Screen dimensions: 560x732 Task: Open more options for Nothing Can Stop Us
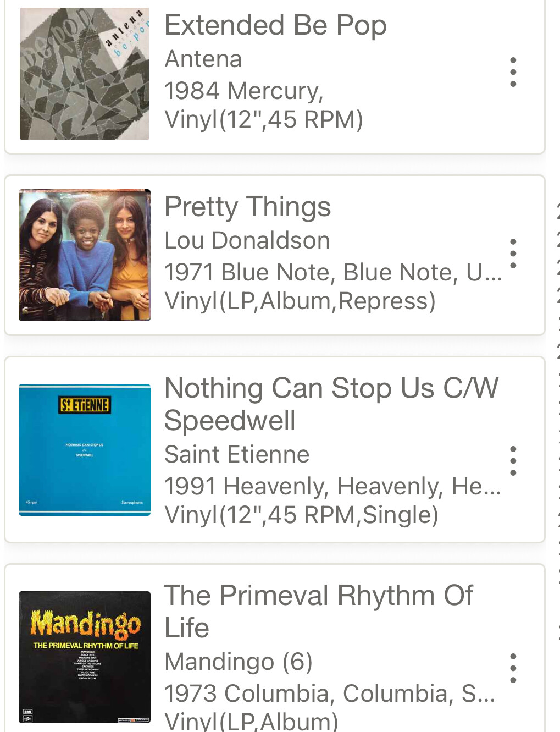point(513,460)
